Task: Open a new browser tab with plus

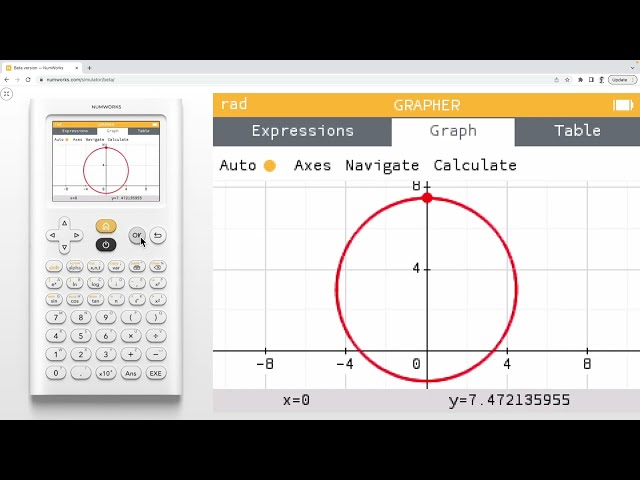Action: pos(89,68)
